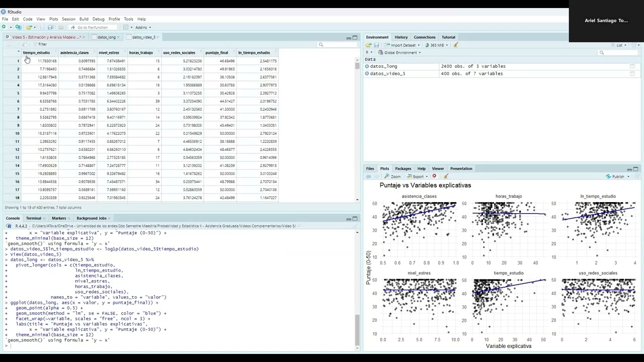Remove current plot with red X icon
Screen dimensions: 644x362
coord(434,176)
